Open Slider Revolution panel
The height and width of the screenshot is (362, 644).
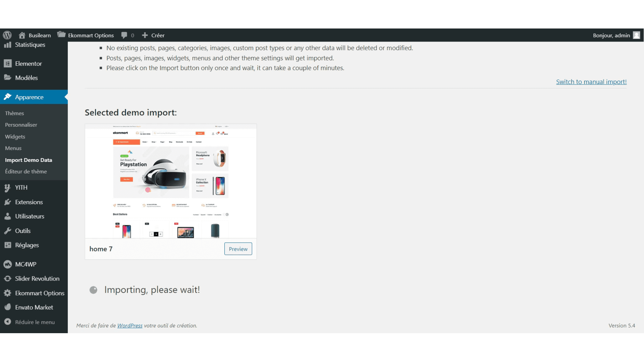(37, 278)
